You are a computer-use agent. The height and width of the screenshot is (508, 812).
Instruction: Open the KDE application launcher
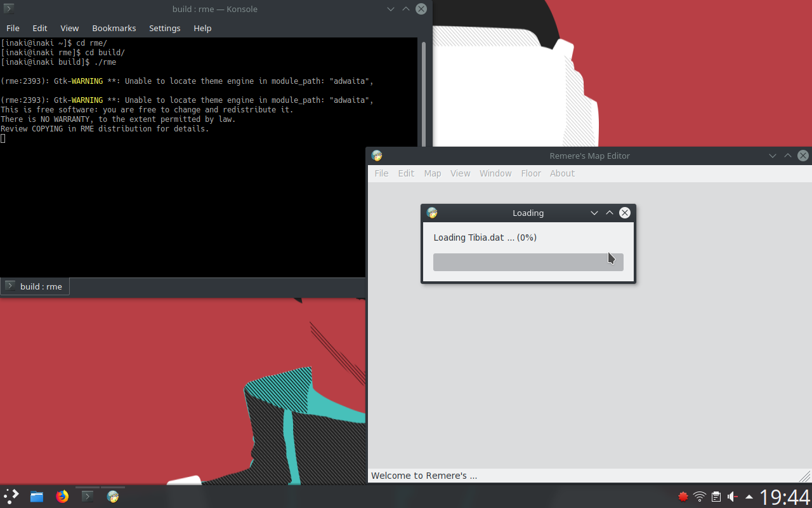click(x=11, y=496)
